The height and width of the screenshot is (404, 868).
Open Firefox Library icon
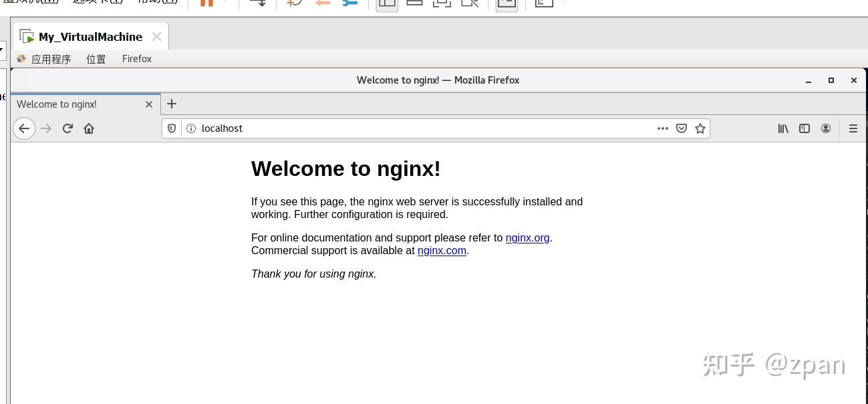click(x=783, y=128)
